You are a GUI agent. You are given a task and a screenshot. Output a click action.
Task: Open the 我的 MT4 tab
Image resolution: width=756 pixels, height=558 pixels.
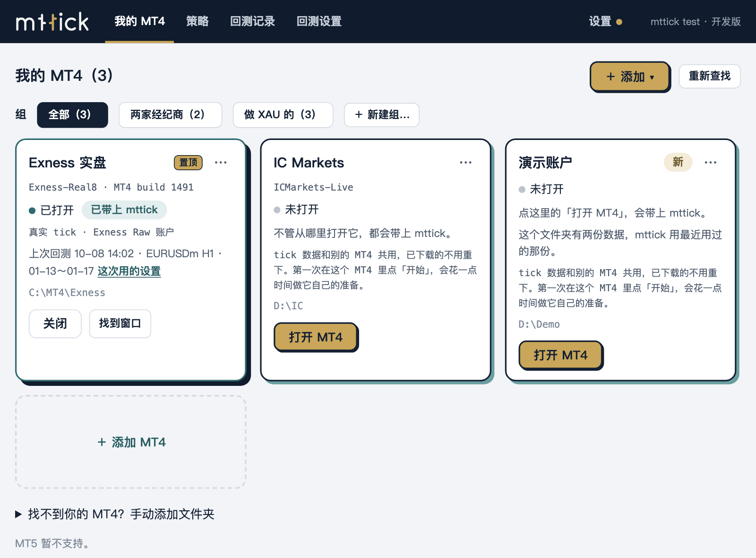click(x=139, y=21)
